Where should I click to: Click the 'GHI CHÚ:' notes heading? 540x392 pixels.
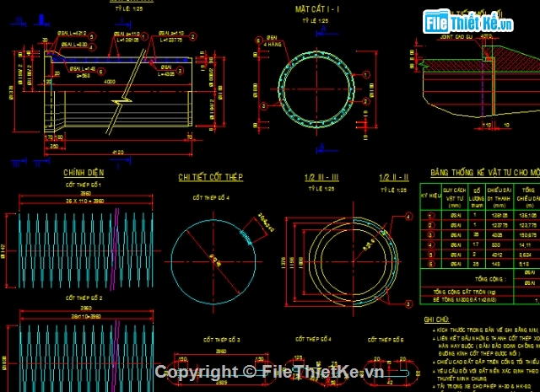coord(437,320)
